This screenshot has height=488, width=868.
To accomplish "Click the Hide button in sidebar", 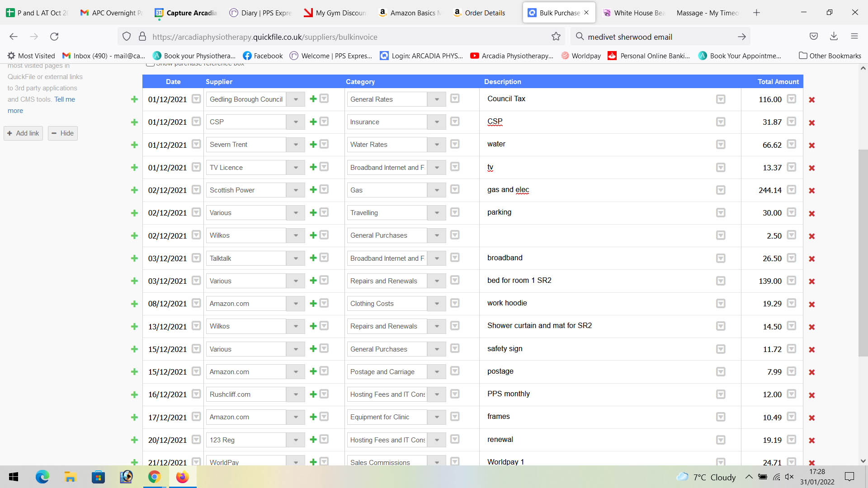I will tap(62, 133).
